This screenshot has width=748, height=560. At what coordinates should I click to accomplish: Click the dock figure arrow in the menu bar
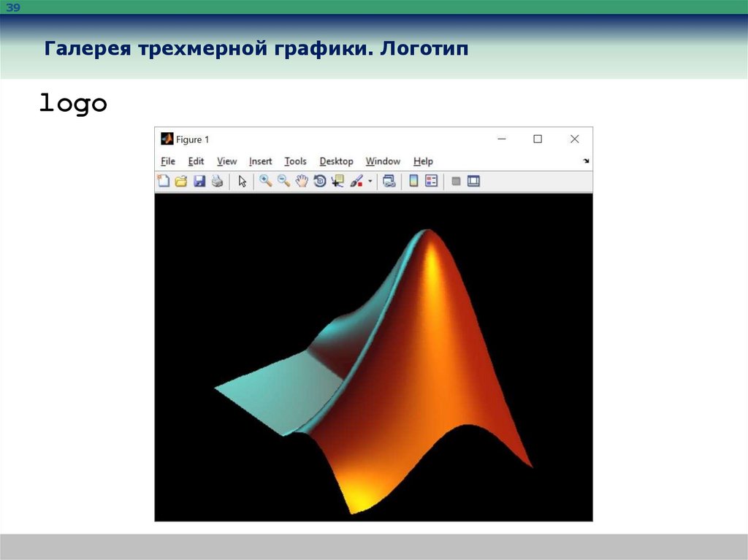pyautogui.click(x=586, y=161)
